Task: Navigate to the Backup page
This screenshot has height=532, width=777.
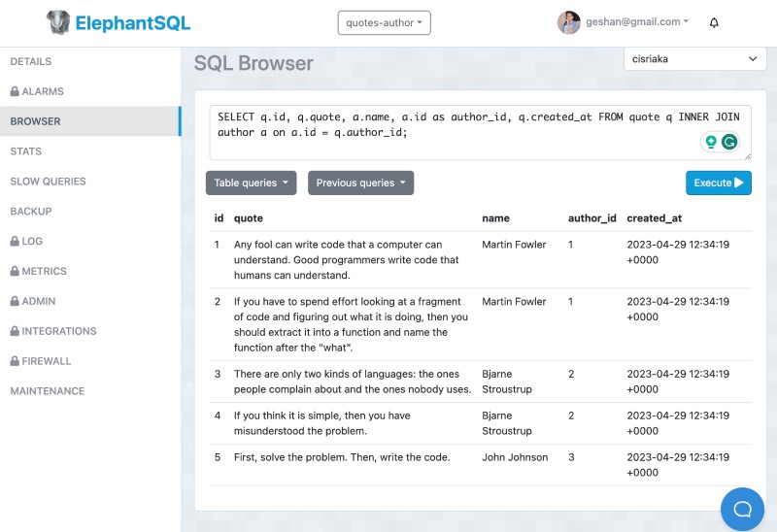Action: click(31, 212)
